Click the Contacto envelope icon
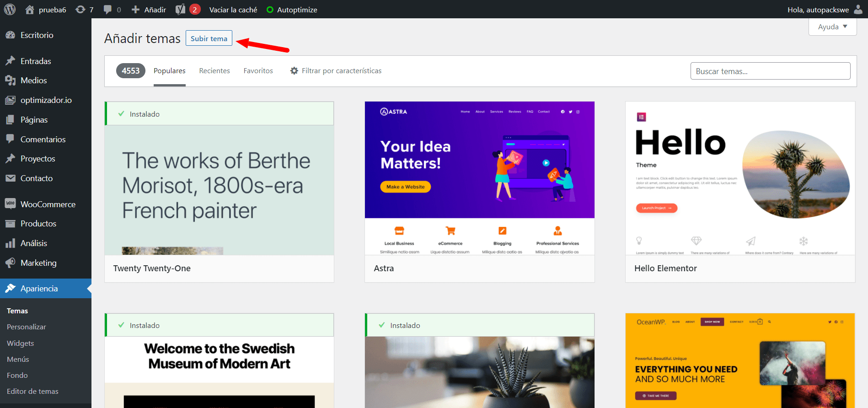Viewport: 868px width, 408px height. click(x=10, y=178)
